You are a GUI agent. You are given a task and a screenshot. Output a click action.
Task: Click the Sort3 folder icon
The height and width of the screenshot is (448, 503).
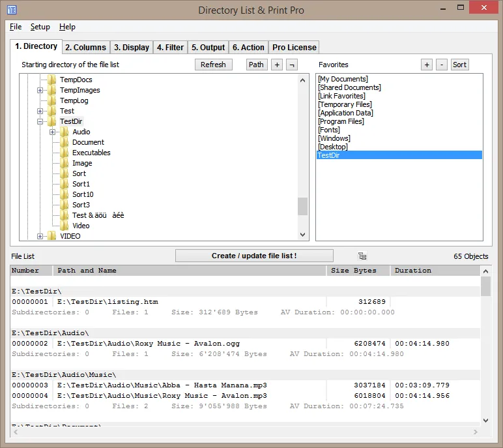tap(64, 205)
